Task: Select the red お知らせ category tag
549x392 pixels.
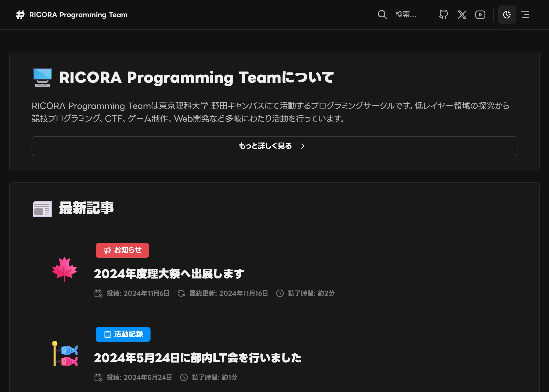Action: tap(122, 250)
